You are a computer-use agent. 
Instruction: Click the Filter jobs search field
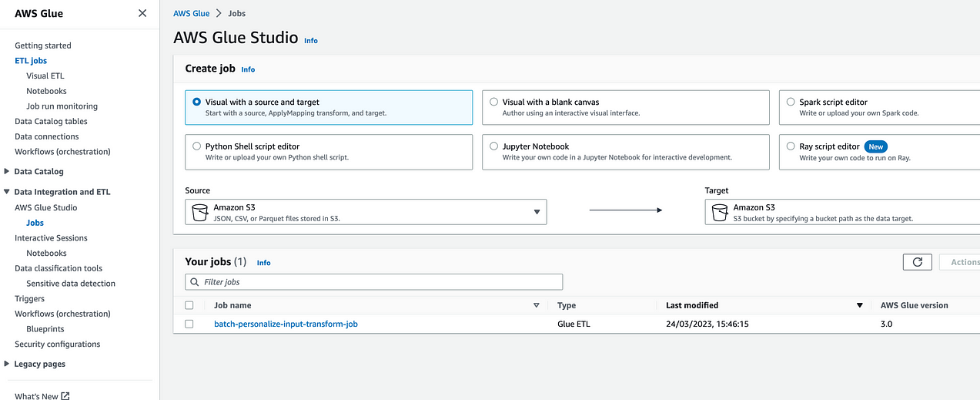pos(377,282)
